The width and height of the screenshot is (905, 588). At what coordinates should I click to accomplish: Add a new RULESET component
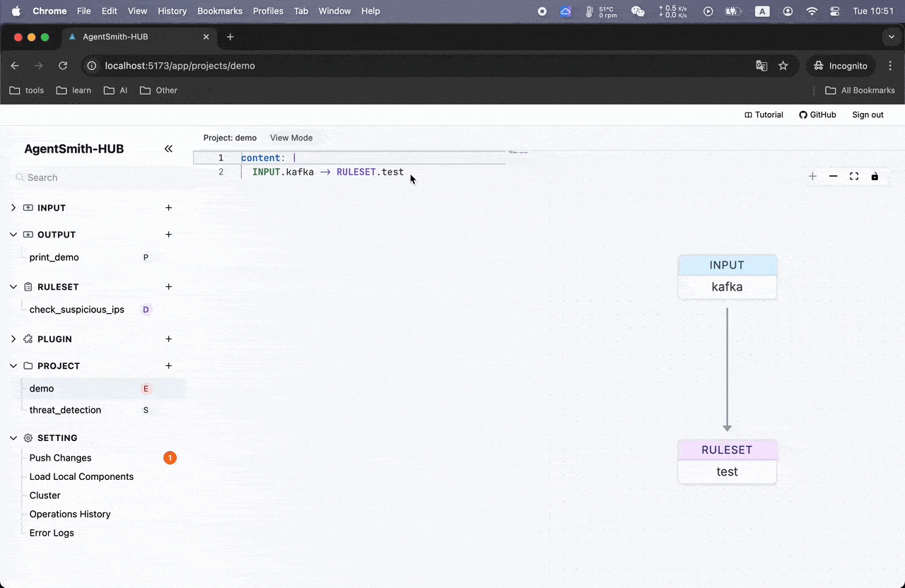tap(168, 287)
